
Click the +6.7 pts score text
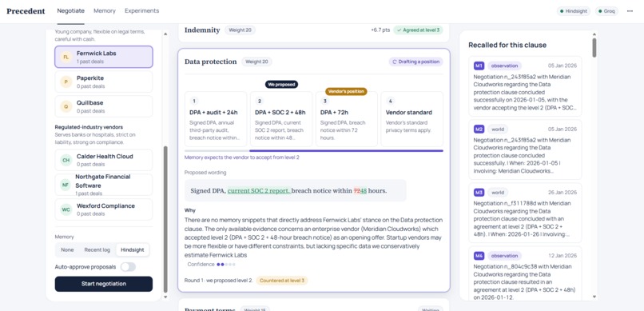(380, 30)
